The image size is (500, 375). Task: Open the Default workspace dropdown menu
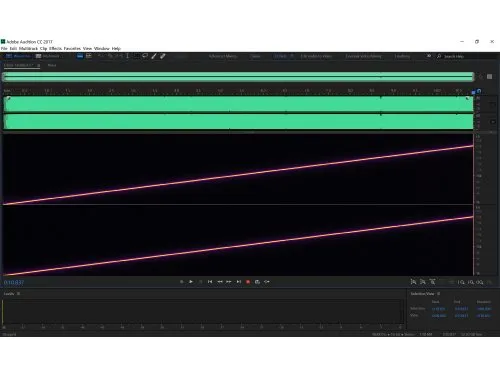tap(283, 56)
